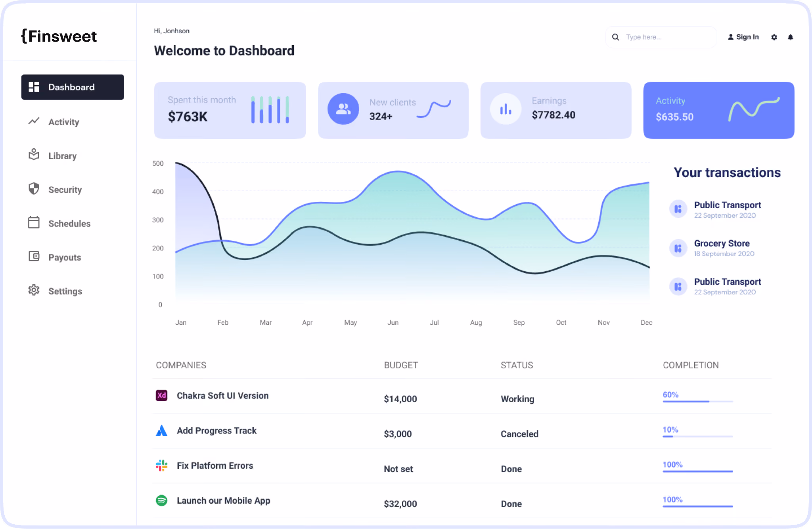Focus the 'Type here...' search field
This screenshot has height=529, width=812.
(x=661, y=37)
